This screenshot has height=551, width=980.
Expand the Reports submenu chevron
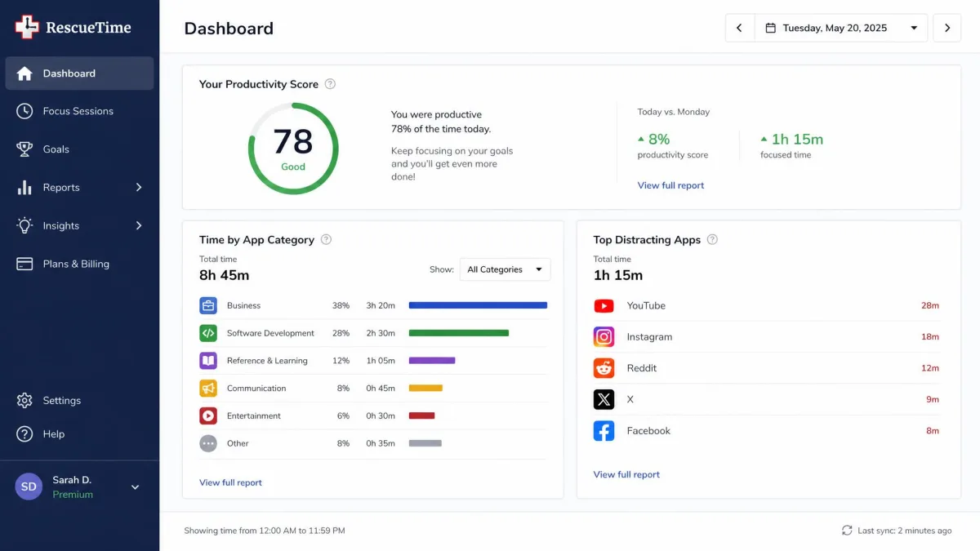pyautogui.click(x=139, y=187)
